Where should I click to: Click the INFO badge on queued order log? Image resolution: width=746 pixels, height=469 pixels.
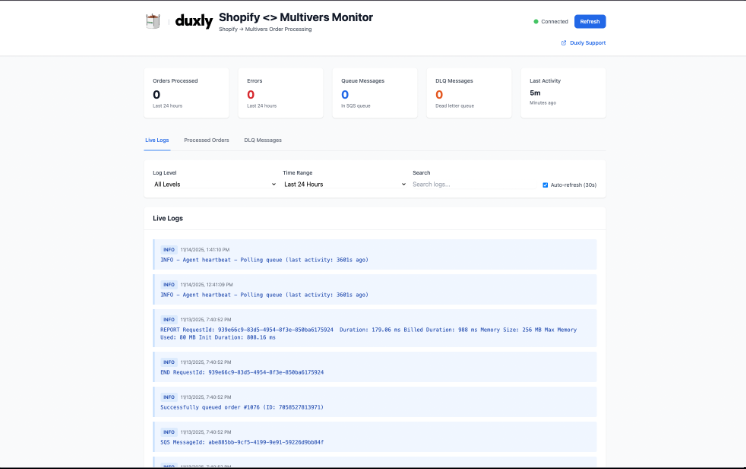[x=169, y=397]
